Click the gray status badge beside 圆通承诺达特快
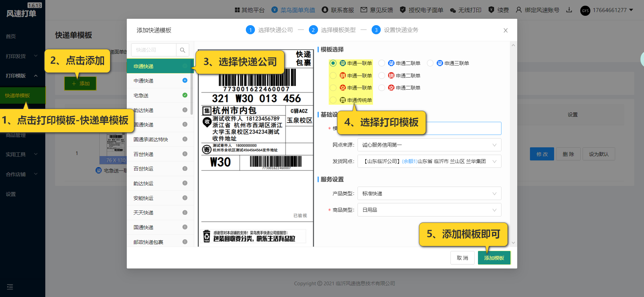This screenshot has height=297, width=644. coord(185,139)
